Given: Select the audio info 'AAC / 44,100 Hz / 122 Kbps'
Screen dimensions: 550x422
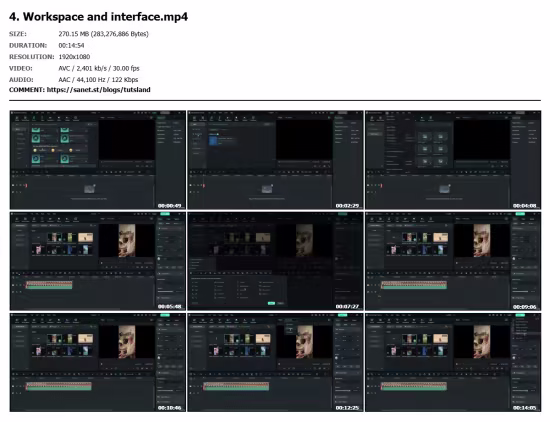Looking at the screenshot, I should tap(98, 80).
